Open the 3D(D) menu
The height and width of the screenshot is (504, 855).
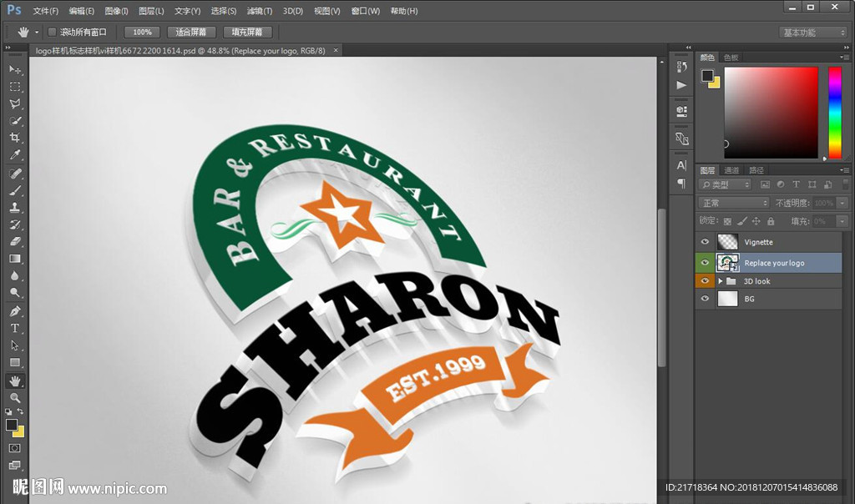coord(293,11)
